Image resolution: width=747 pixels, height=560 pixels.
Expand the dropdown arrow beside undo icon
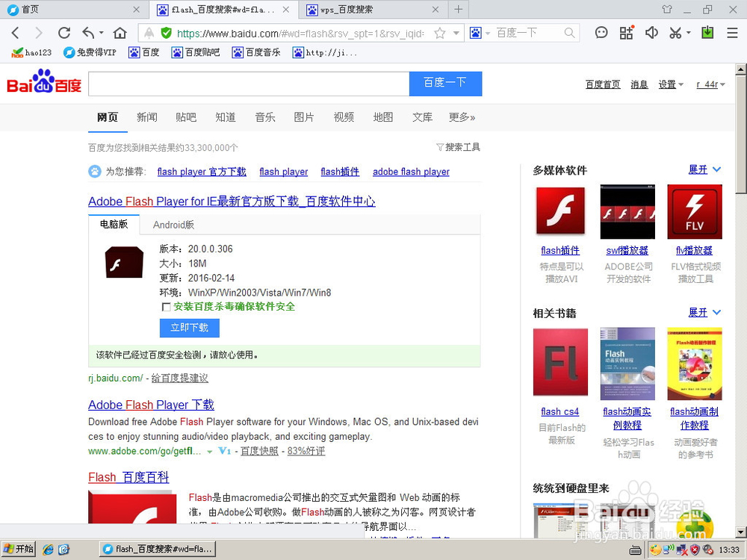(101, 33)
